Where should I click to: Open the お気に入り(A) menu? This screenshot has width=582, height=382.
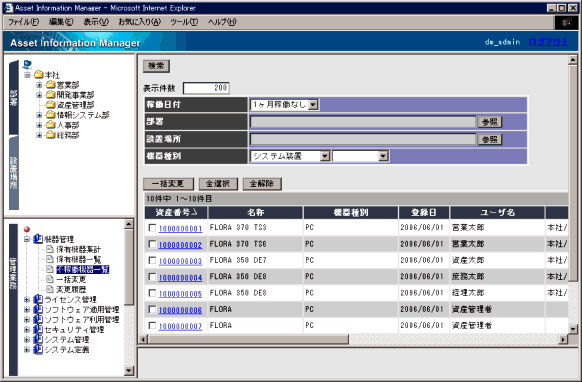click(x=140, y=22)
